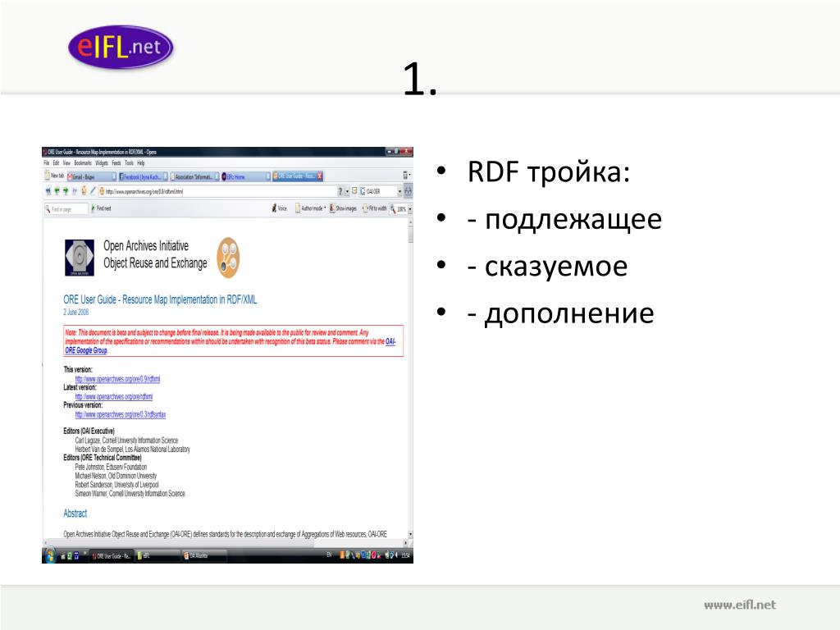Expand the search engine dropdown arrow

(x=399, y=191)
